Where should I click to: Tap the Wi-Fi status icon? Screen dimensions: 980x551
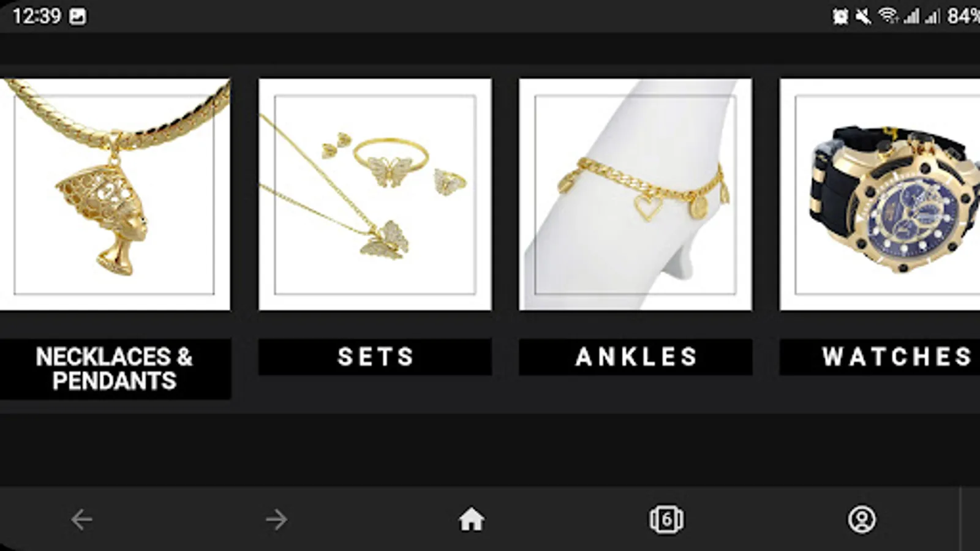pyautogui.click(x=888, y=16)
